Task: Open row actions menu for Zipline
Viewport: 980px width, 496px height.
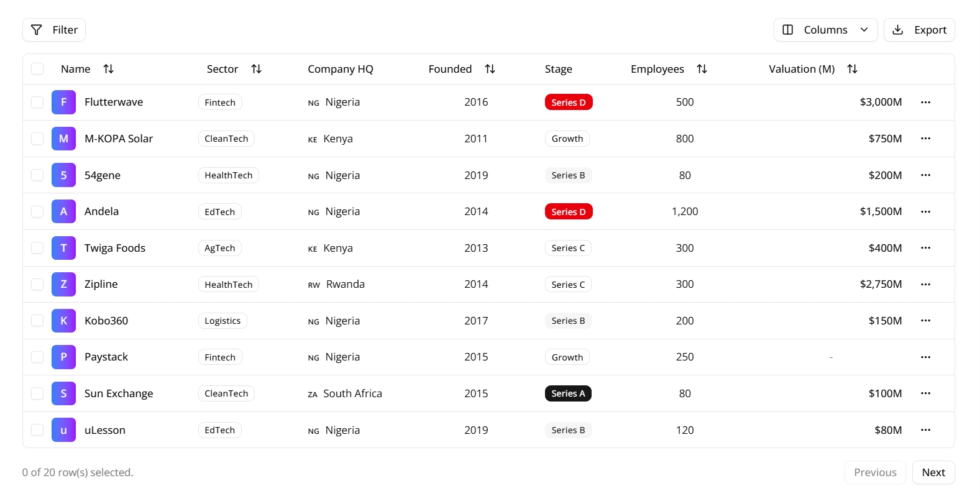Action: 925,285
